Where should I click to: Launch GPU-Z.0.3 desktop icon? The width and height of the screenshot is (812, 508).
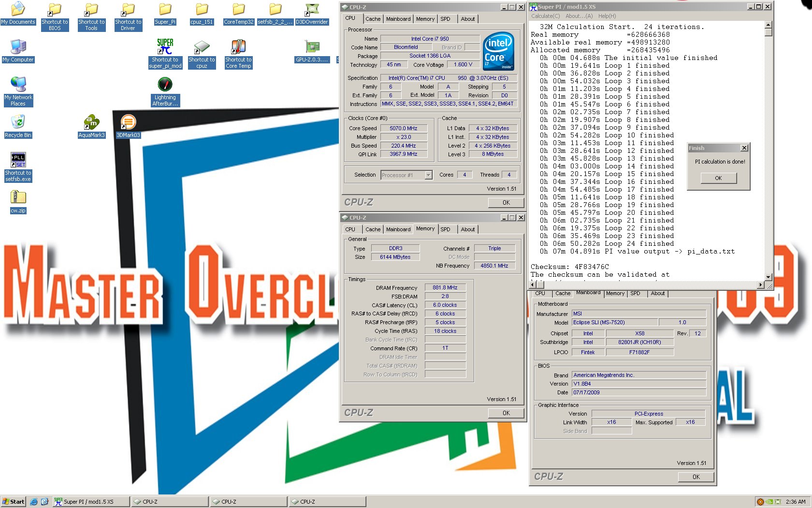(312, 51)
